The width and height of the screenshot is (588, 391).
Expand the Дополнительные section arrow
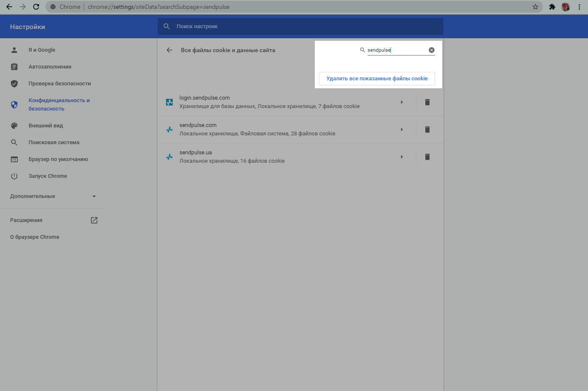(x=94, y=196)
